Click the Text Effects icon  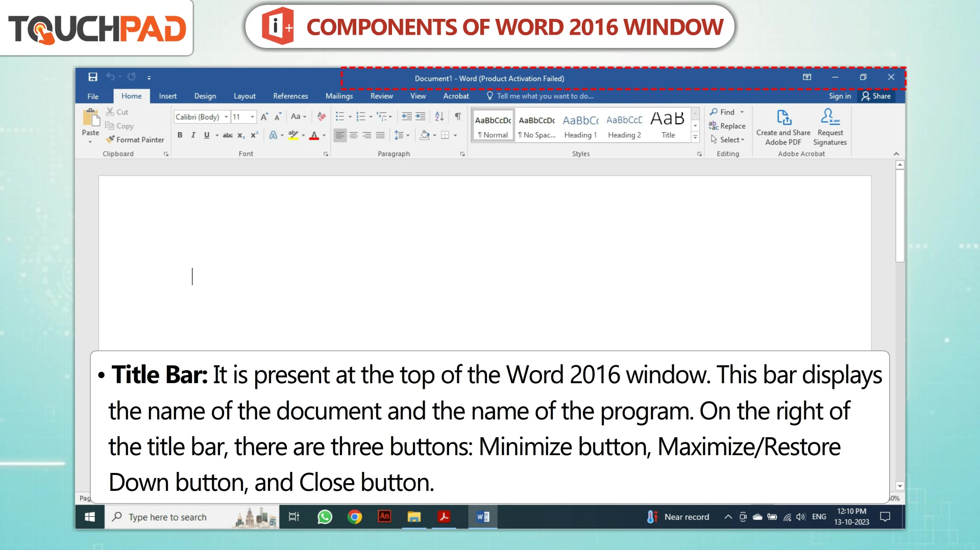click(x=273, y=135)
